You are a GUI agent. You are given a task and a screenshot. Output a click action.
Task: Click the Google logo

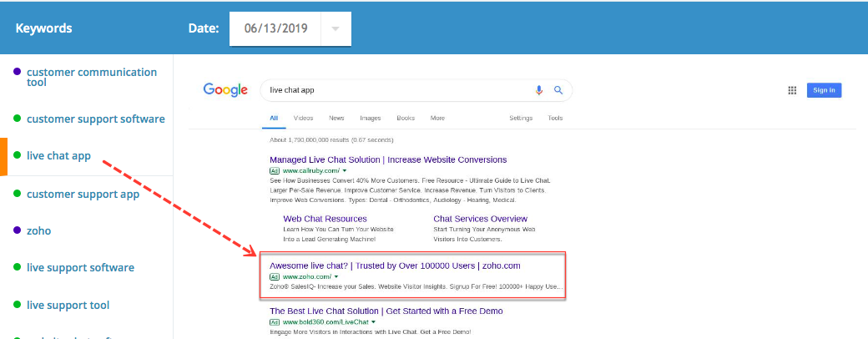[225, 89]
